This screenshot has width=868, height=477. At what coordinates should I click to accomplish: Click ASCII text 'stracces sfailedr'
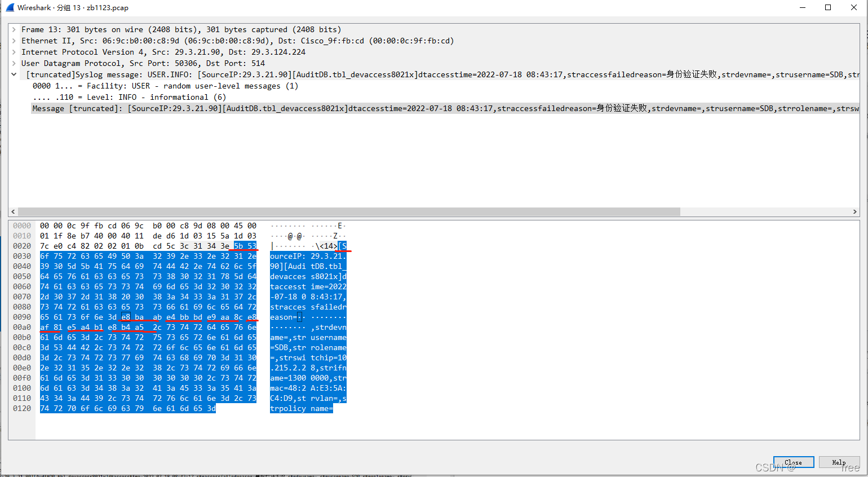308,307
